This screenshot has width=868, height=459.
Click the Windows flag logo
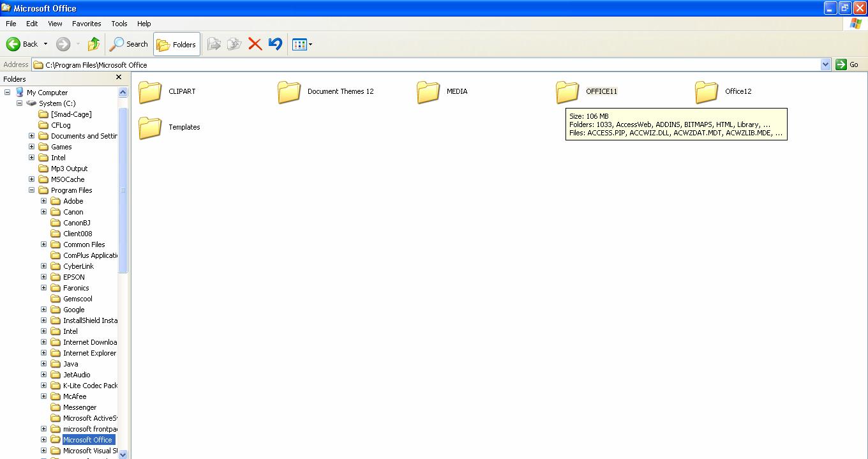(856, 24)
